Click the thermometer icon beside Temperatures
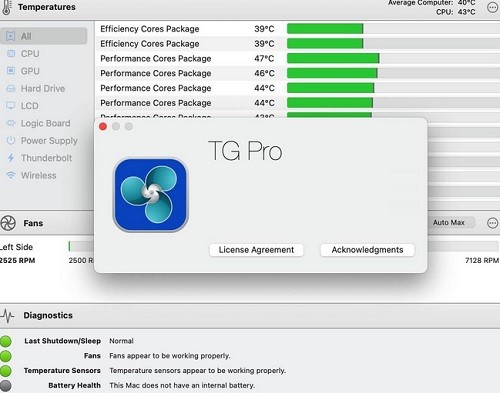The height and width of the screenshot is (393, 500). [6, 7]
